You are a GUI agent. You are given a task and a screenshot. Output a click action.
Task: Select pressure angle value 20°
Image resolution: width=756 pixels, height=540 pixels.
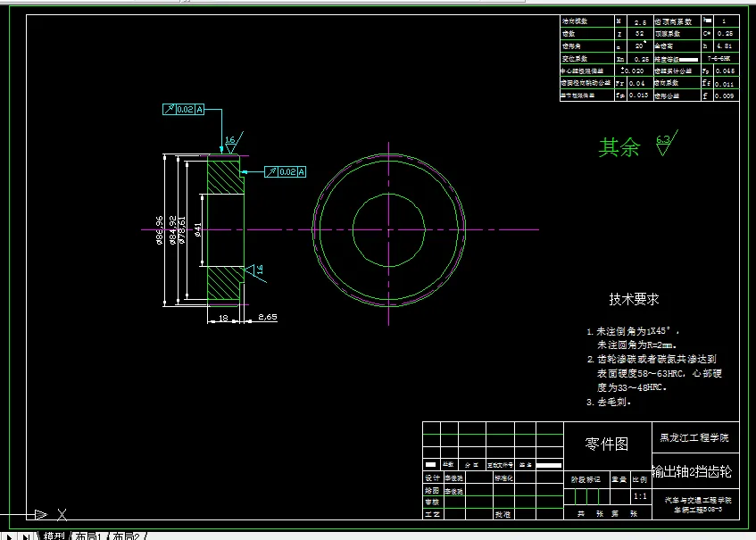point(640,46)
